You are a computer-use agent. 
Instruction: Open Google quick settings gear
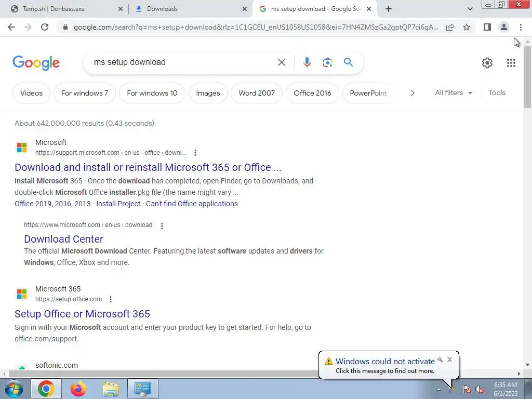click(x=487, y=63)
